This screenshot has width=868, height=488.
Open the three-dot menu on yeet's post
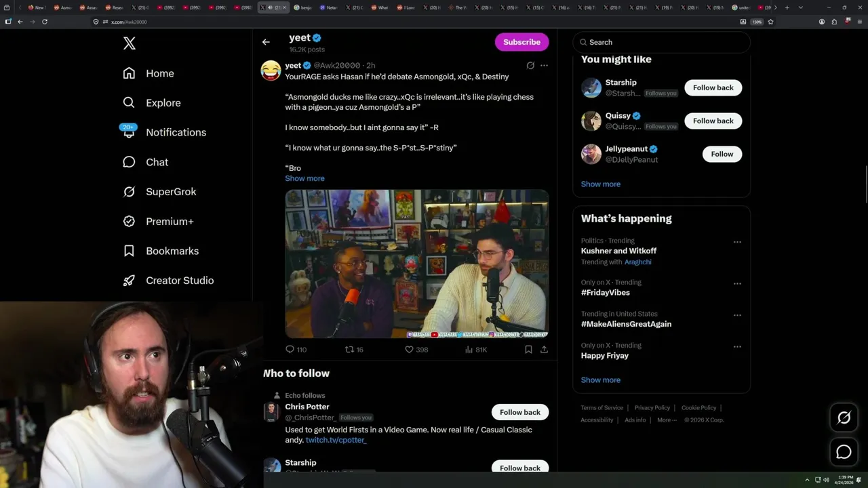[x=544, y=66]
